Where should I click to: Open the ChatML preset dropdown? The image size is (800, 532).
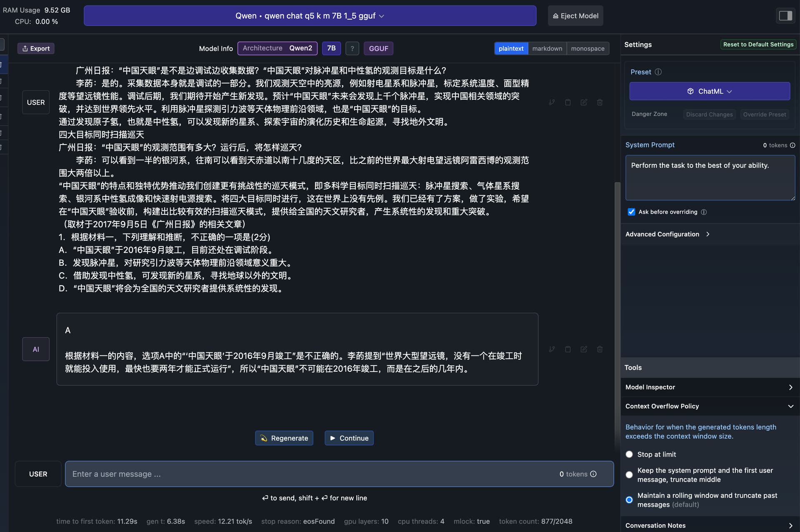coord(709,91)
